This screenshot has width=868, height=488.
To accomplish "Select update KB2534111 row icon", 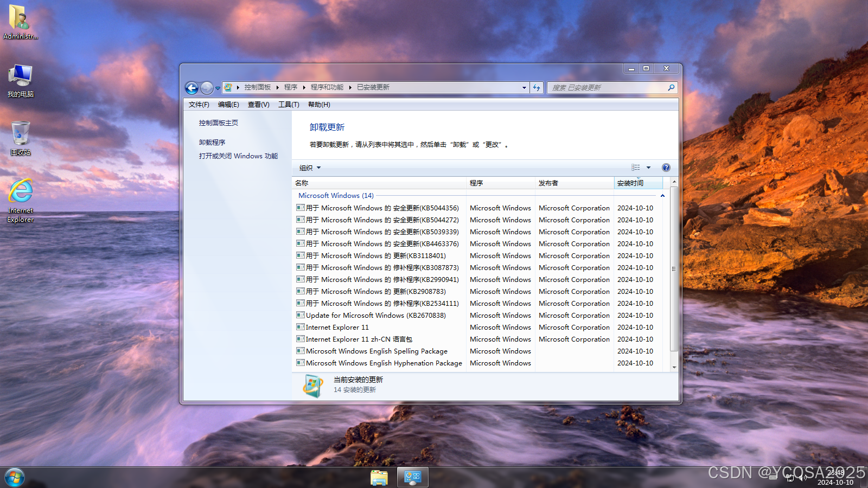I will coord(301,303).
